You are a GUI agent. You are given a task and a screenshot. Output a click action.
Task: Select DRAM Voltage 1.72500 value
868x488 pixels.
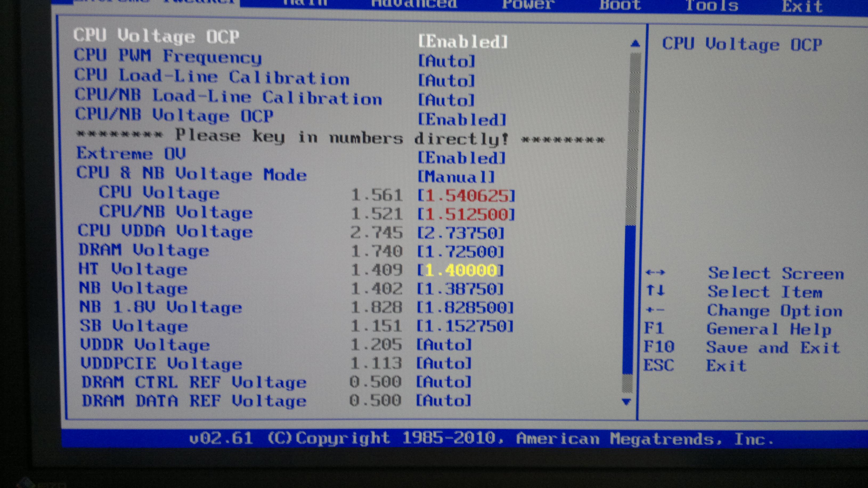[461, 252]
